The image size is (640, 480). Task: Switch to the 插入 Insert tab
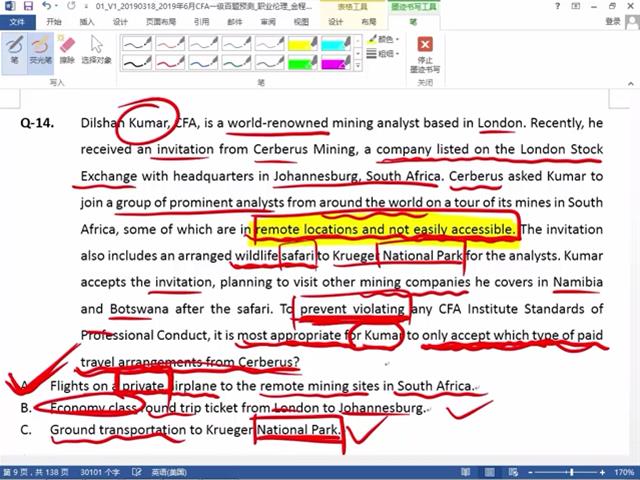tap(87, 22)
